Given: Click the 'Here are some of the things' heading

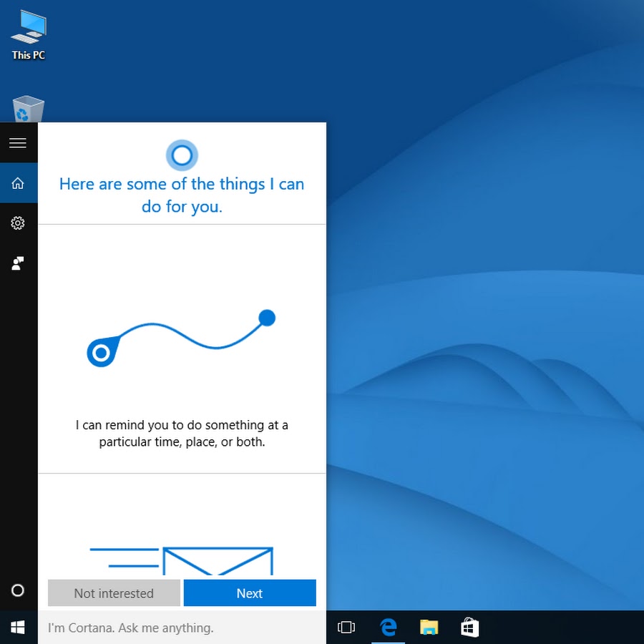Looking at the screenshot, I should click(x=182, y=195).
